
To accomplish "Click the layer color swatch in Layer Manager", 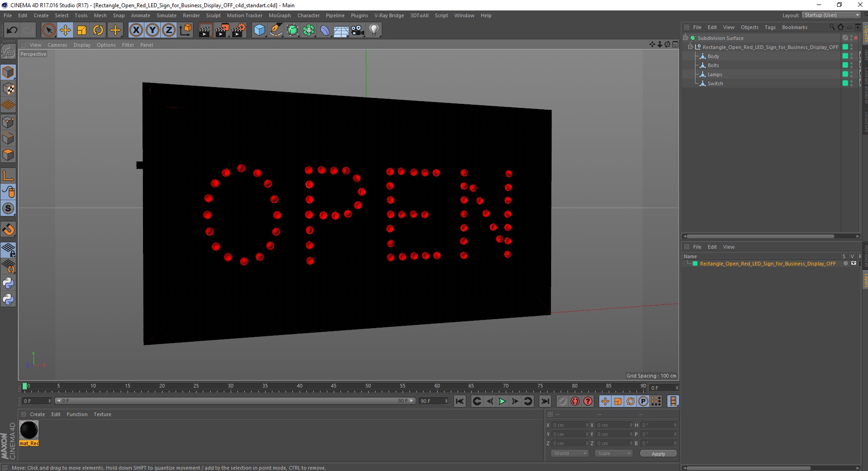I will [x=695, y=264].
